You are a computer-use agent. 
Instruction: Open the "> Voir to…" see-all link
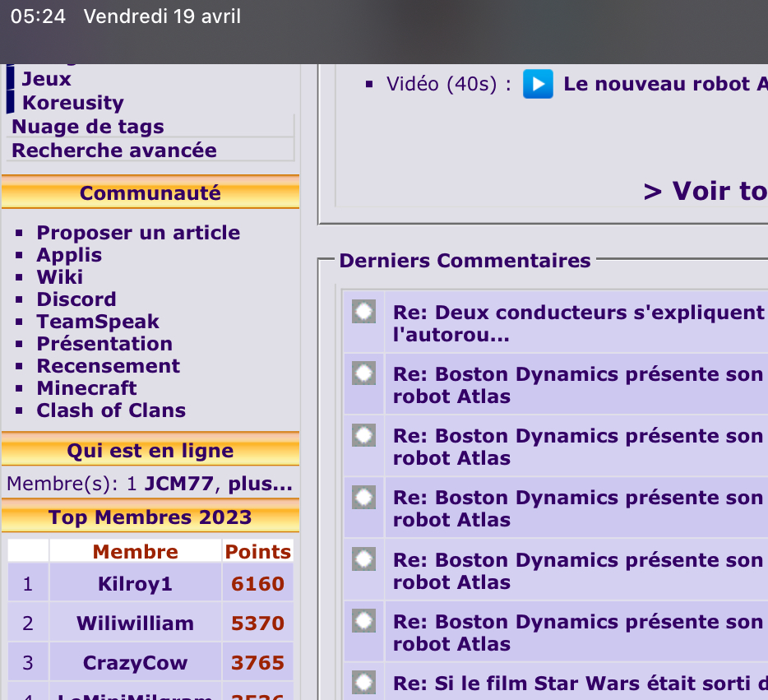coord(705,191)
